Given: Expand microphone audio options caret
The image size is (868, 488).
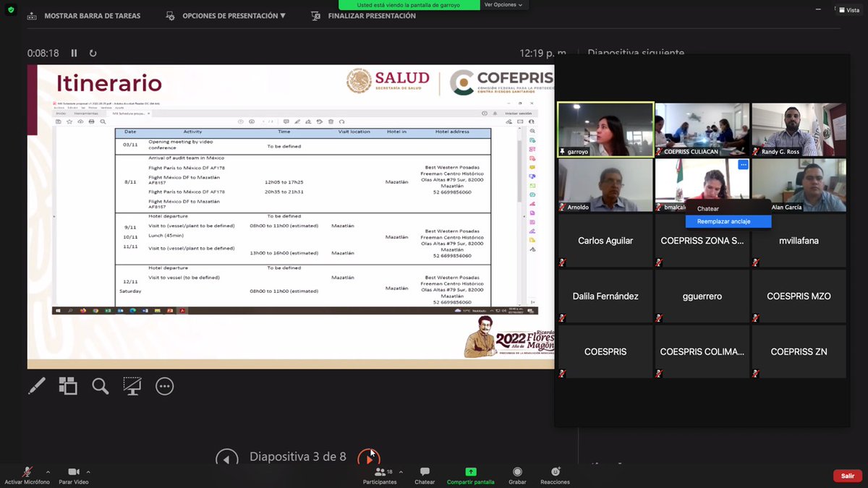Looking at the screenshot, I should [x=48, y=471].
